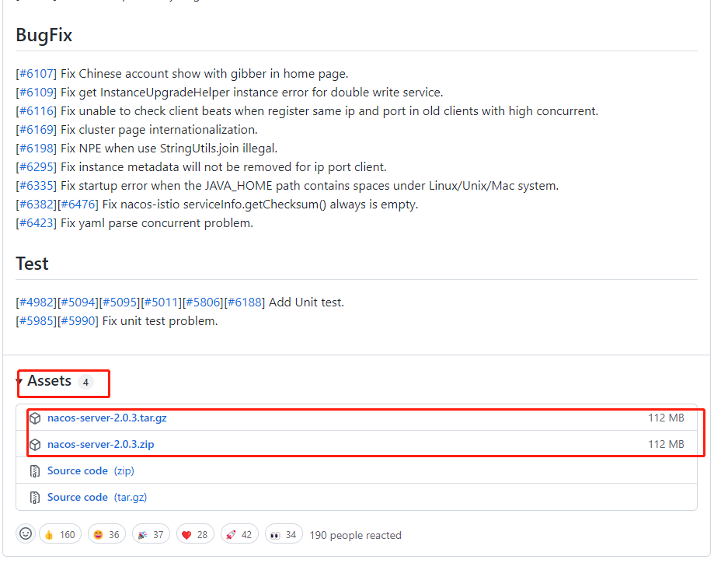Toggle laugh reaction with 36
Viewport: 728px width, 563px height.
106,535
